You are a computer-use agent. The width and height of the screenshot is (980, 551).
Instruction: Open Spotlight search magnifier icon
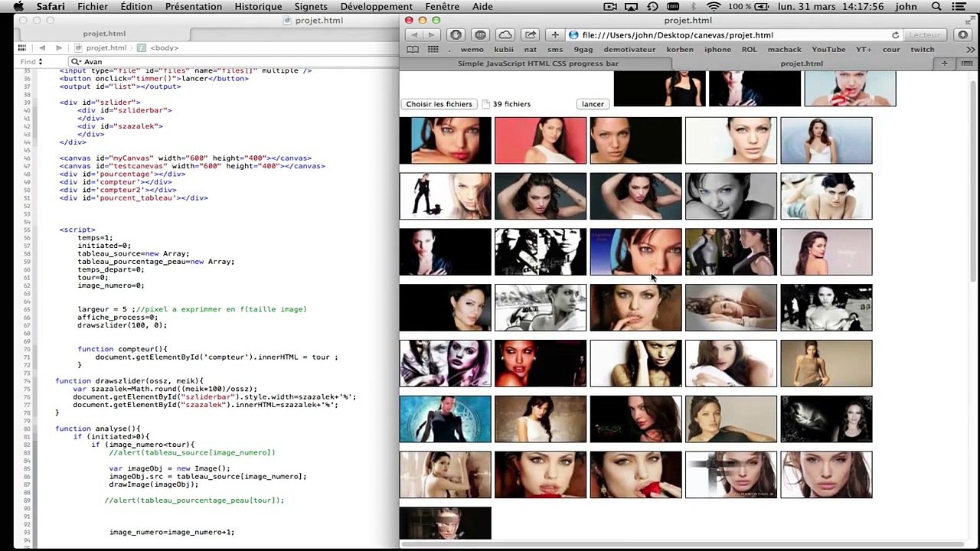click(936, 6)
